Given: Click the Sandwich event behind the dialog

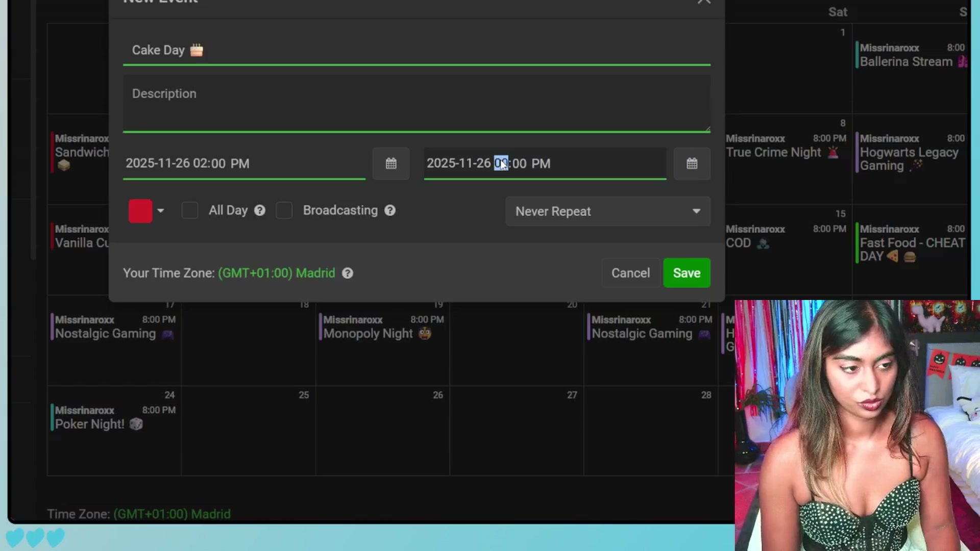Looking at the screenshot, I should pyautogui.click(x=80, y=153).
